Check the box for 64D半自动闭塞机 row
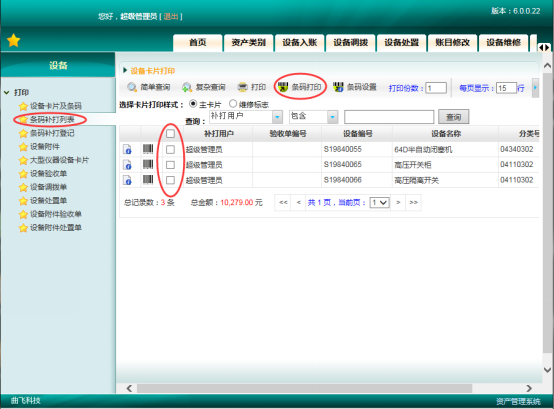554x409 pixels. pos(170,149)
